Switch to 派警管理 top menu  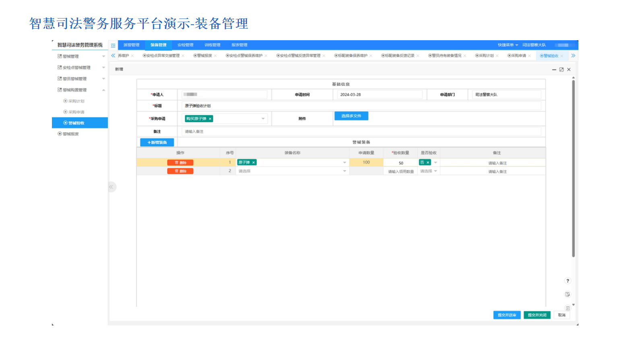131,45
